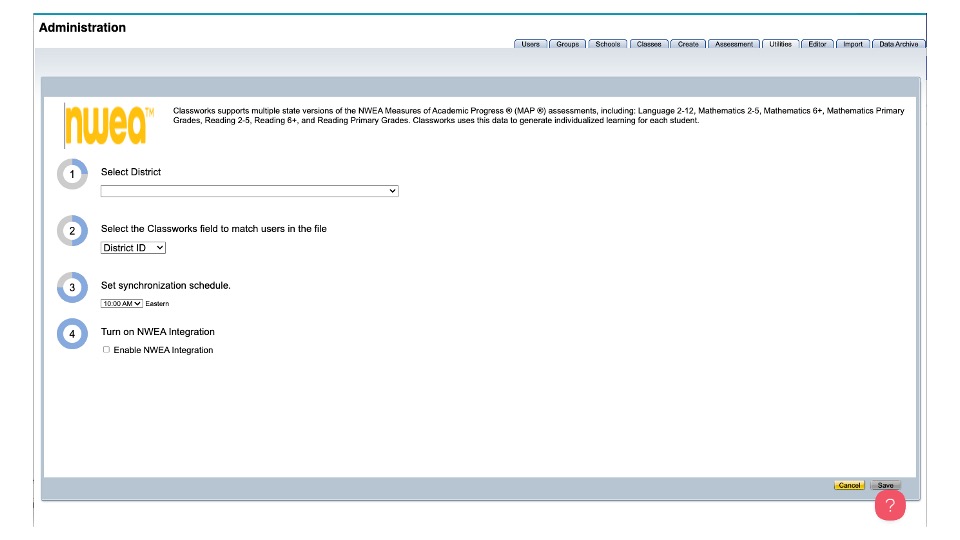960x540 pixels.
Task: Click the Turn on NWEA Integration label
Action: tap(158, 332)
